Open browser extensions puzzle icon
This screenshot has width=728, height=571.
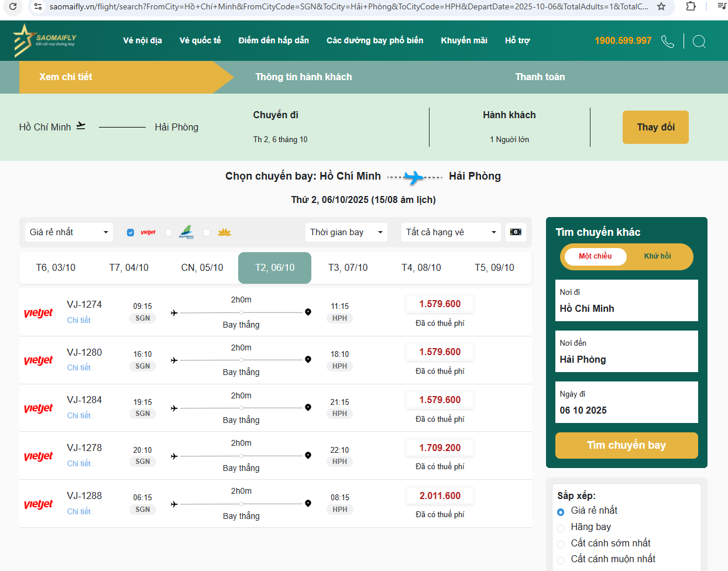[x=691, y=6]
